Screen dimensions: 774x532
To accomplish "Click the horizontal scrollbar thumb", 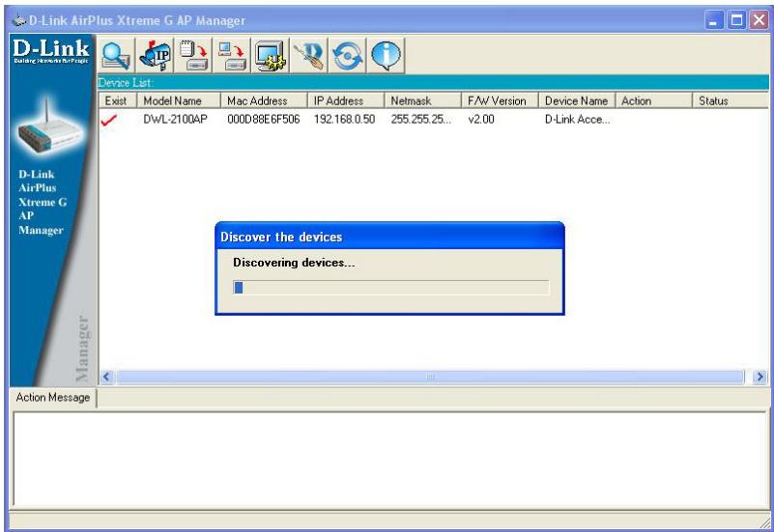I will tap(430, 378).
